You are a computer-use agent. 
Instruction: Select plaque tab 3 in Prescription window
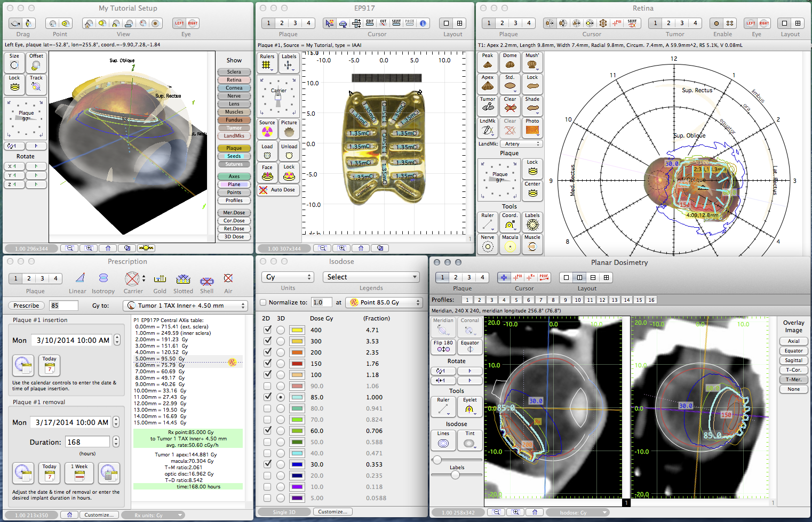(x=42, y=278)
